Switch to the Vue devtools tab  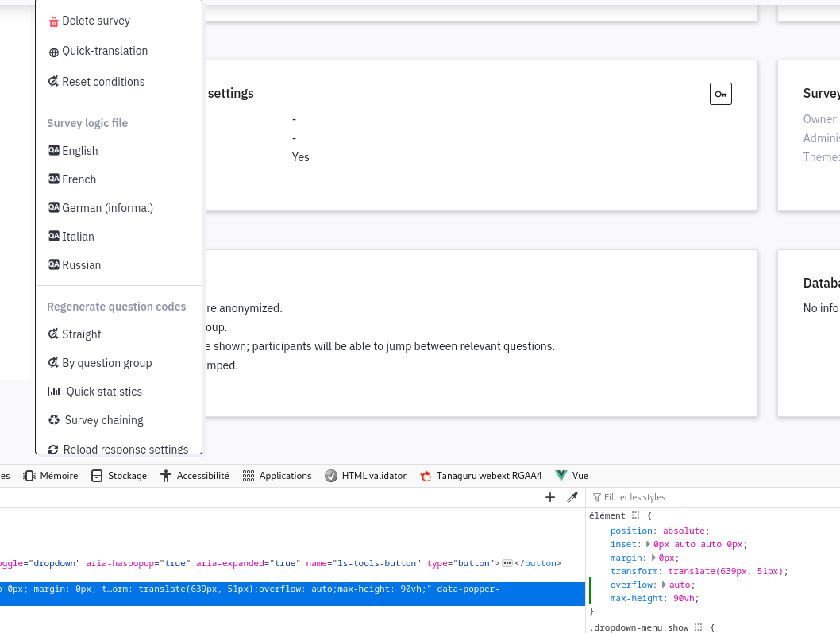pos(572,476)
